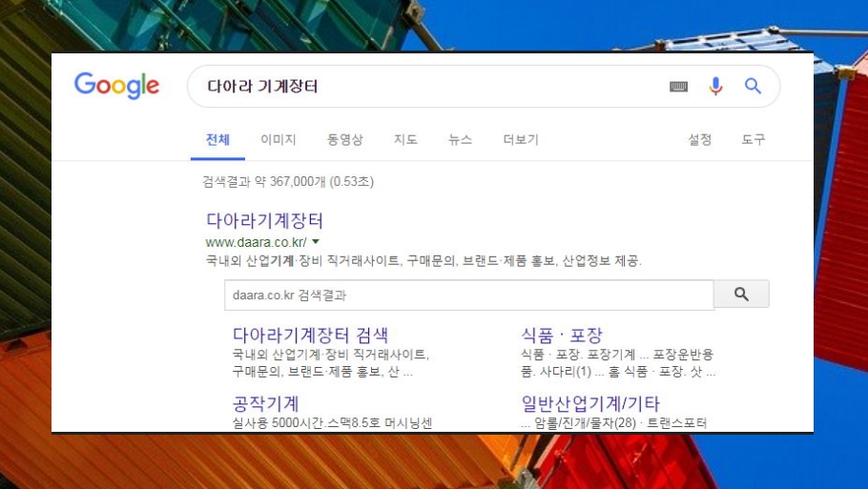Open the 다아라기계장터 검색 sitelink

click(311, 335)
